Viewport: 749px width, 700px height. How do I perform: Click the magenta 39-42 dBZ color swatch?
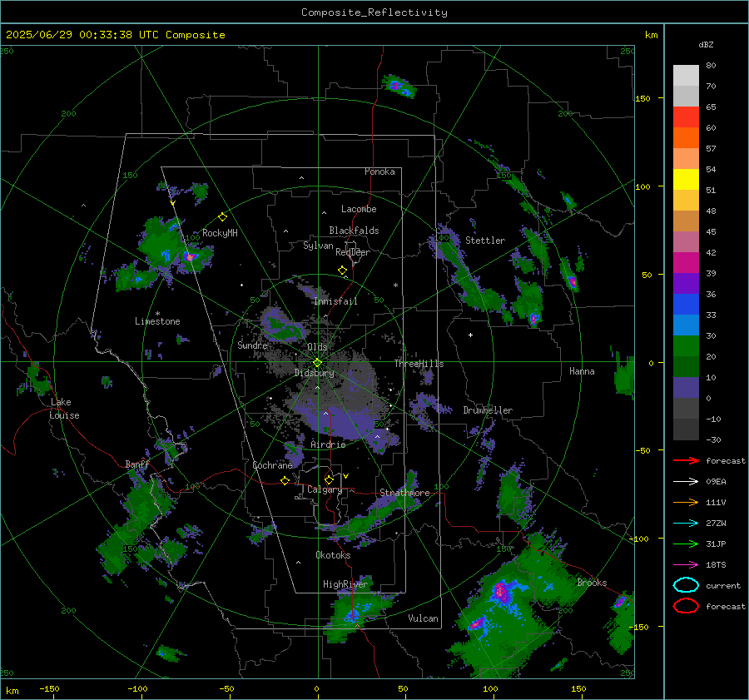(x=686, y=263)
